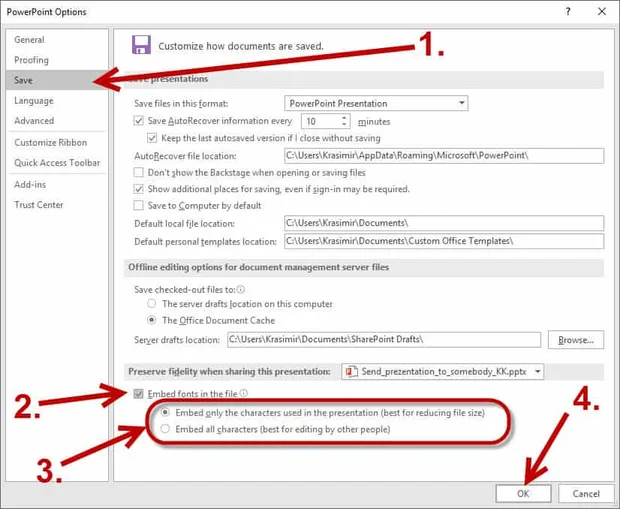Image resolution: width=620 pixels, height=509 pixels.
Task: Click the purple floppy disk save icon
Action: click(141, 45)
